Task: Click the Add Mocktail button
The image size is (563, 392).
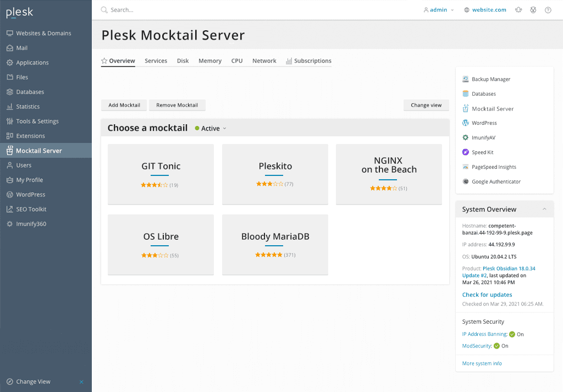Action: click(x=124, y=105)
